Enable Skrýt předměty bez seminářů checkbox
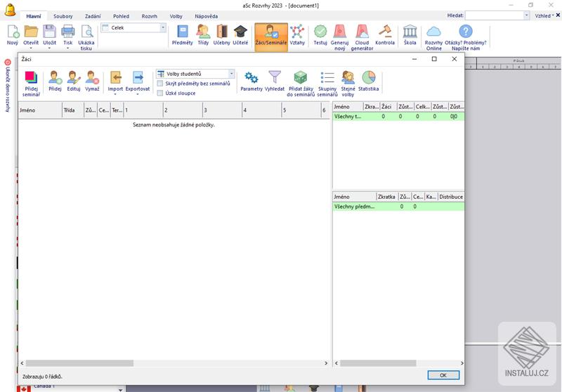The image size is (562, 392). coord(160,84)
